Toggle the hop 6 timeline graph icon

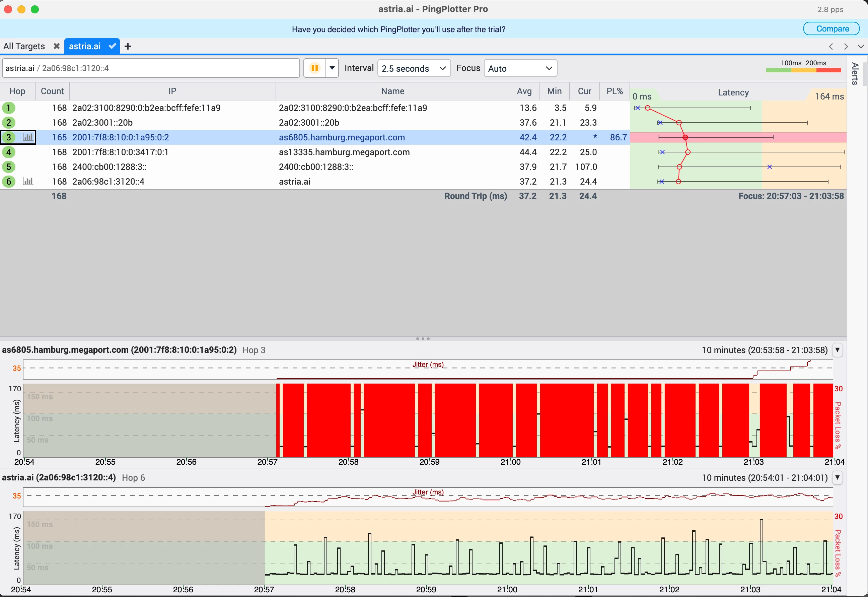28,182
